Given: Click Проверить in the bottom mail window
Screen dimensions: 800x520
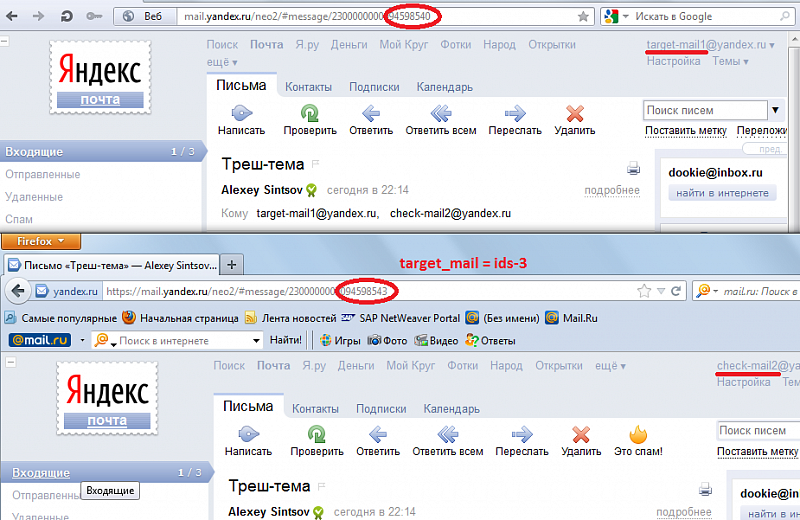Looking at the screenshot, I should click(x=317, y=441).
